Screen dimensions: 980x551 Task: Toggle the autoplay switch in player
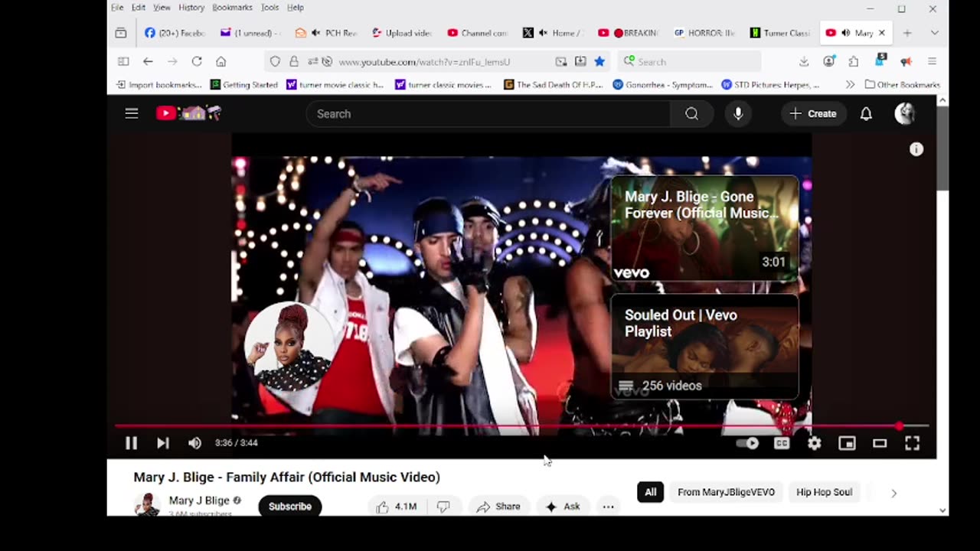[x=747, y=443]
